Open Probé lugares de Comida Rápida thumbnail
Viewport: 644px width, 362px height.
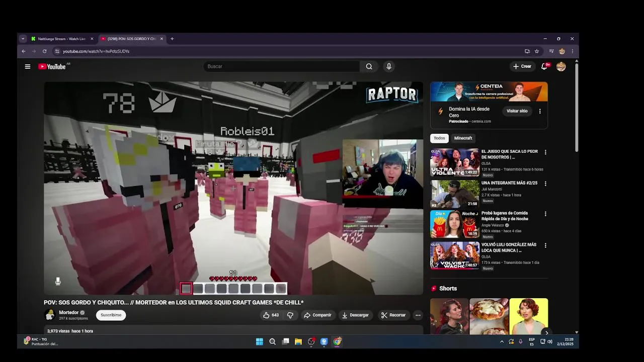[455, 224]
